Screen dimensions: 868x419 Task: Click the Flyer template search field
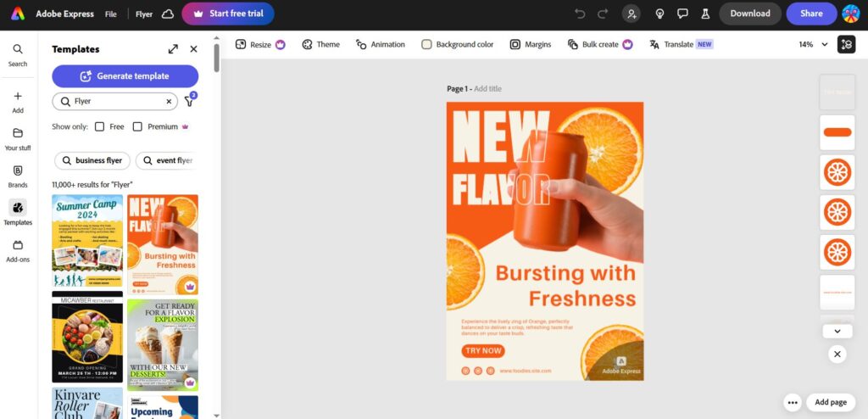coord(115,102)
